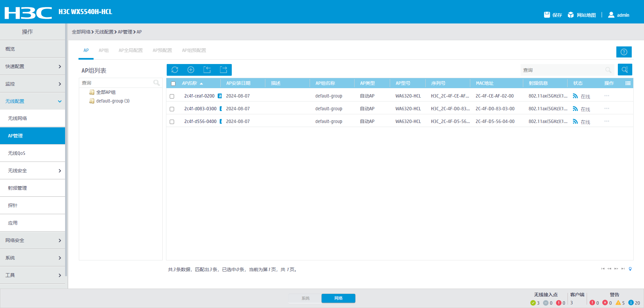Click the help question mark icon
This screenshot has width=644, height=308.
[624, 52]
